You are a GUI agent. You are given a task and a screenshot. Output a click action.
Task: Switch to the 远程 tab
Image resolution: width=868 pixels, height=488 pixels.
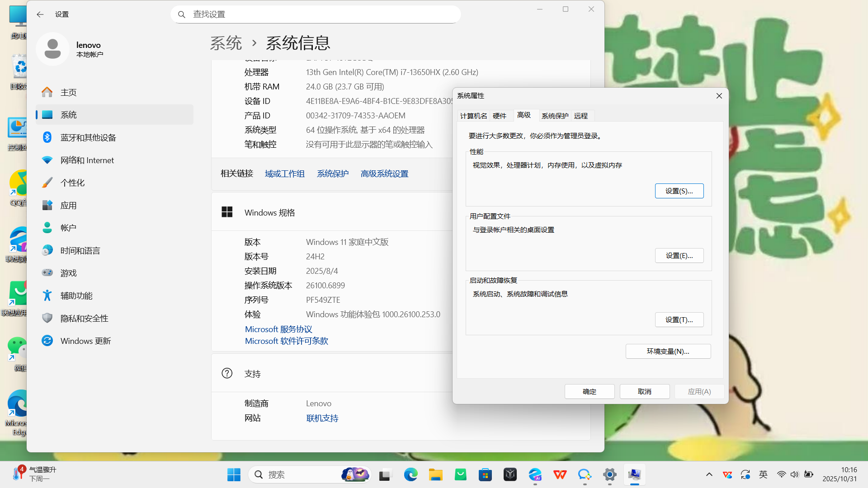coord(581,116)
